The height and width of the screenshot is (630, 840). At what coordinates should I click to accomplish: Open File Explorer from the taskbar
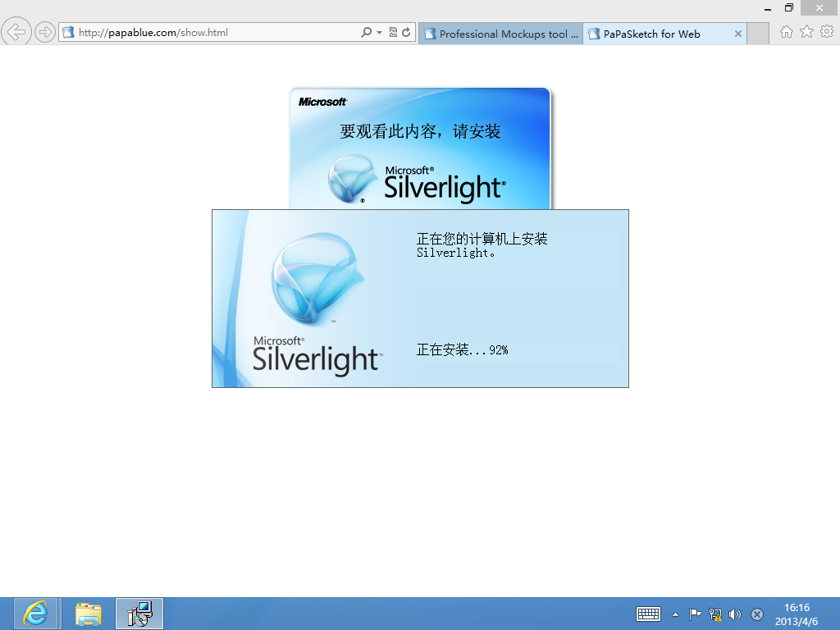point(89,614)
